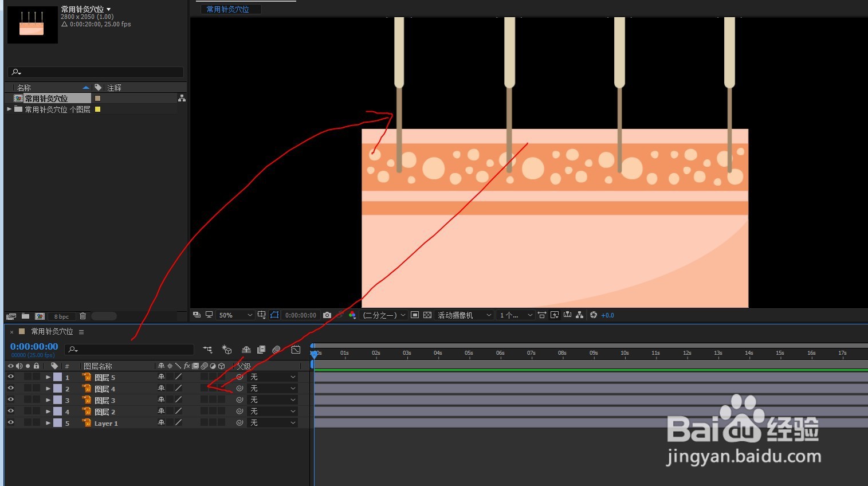Screen dimensions: 868x486
Task: Select the 常用针灸穴位 timeline tab
Action: pos(52,331)
